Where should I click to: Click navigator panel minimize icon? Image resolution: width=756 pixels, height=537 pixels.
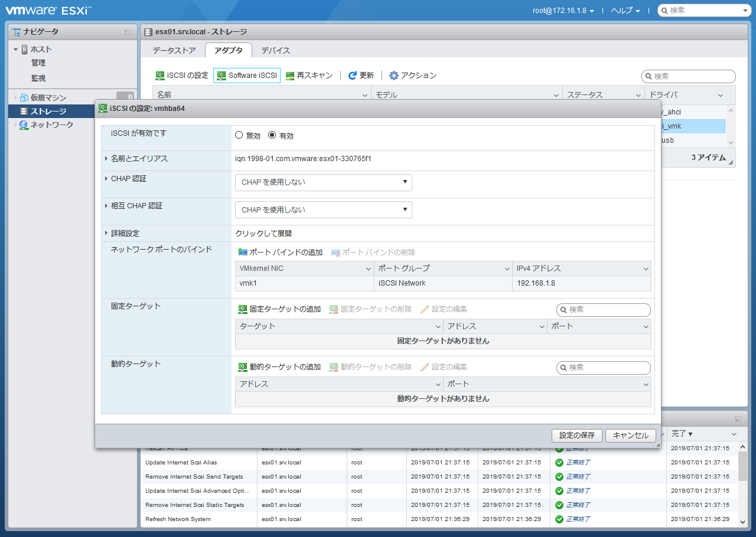click(x=128, y=32)
